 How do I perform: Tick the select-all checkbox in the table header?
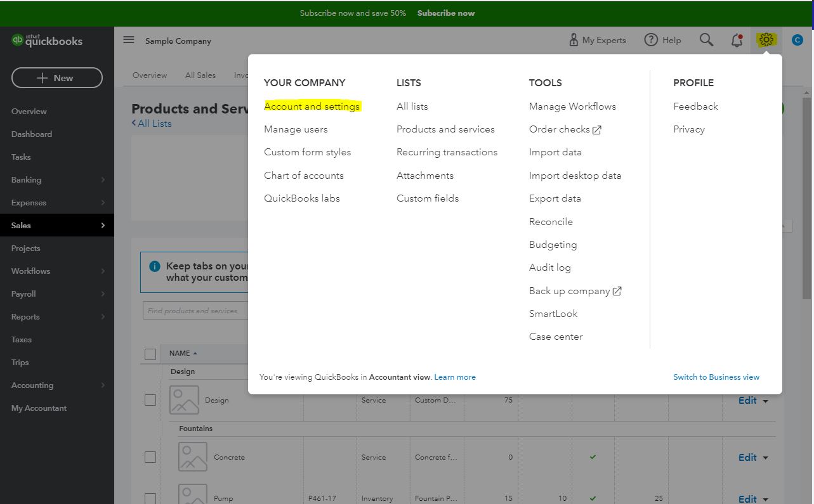(x=150, y=354)
